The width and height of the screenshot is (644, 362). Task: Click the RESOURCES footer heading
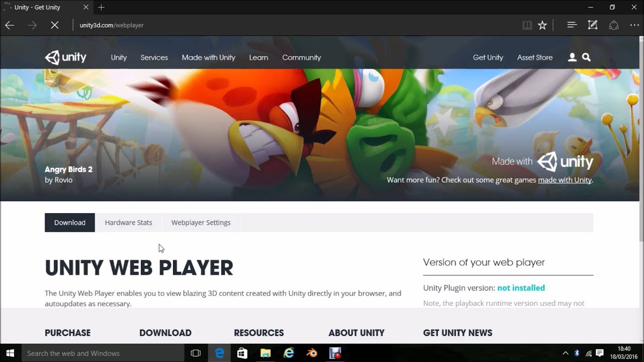[x=259, y=333]
